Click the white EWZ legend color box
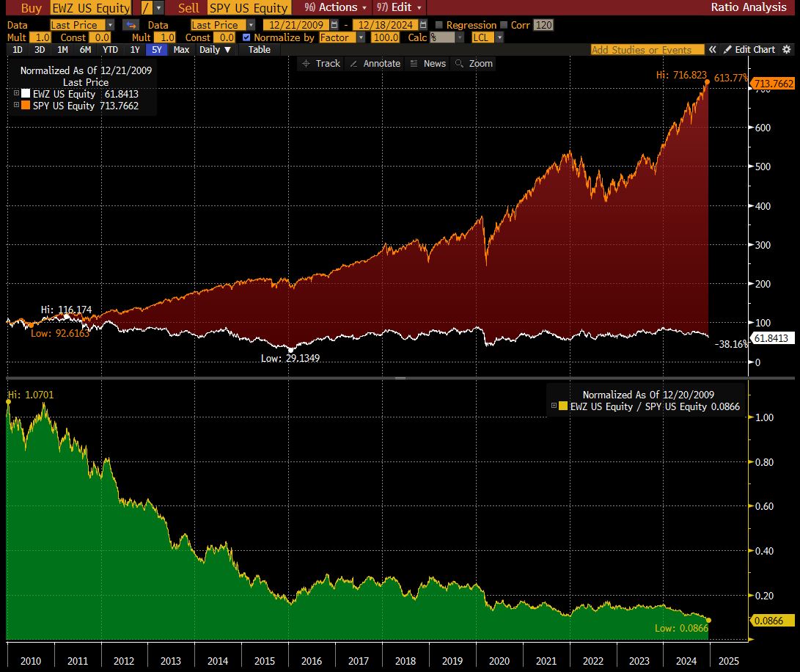Viewport: 800px width, 672px height. click(x=26, y=94)
